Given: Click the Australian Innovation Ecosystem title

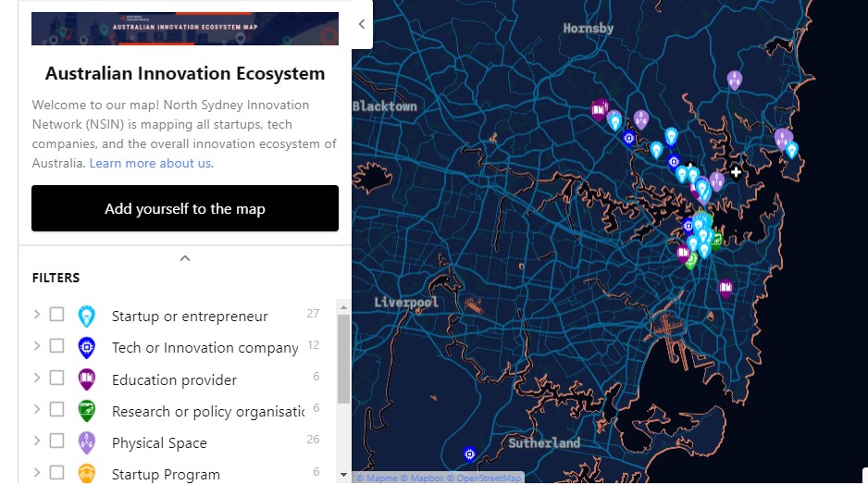Looking at the screenshot, I should [185, 74].
